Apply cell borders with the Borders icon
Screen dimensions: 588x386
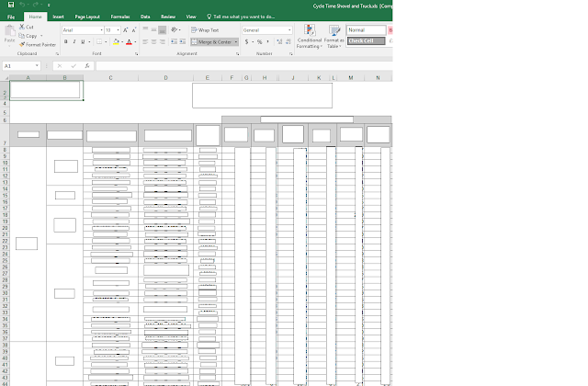[x=99, y=41]
